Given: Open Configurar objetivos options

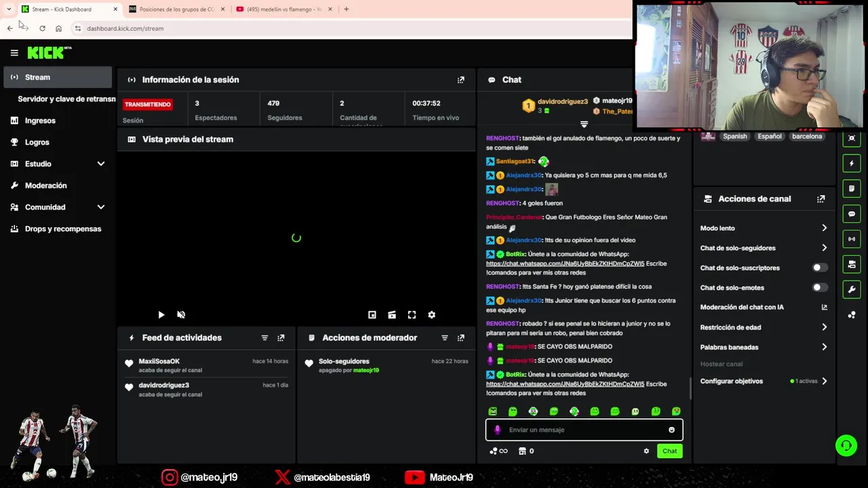Looking at the screenshot, I should click(764, 381).
